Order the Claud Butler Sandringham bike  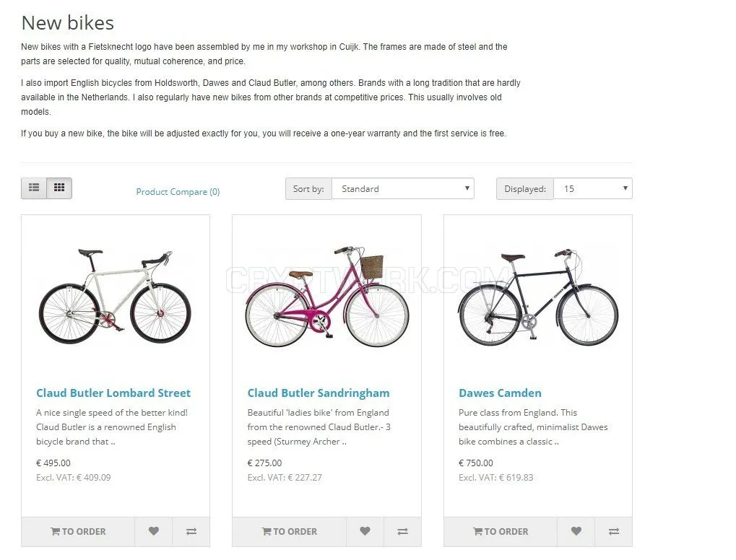click(289, 531)
